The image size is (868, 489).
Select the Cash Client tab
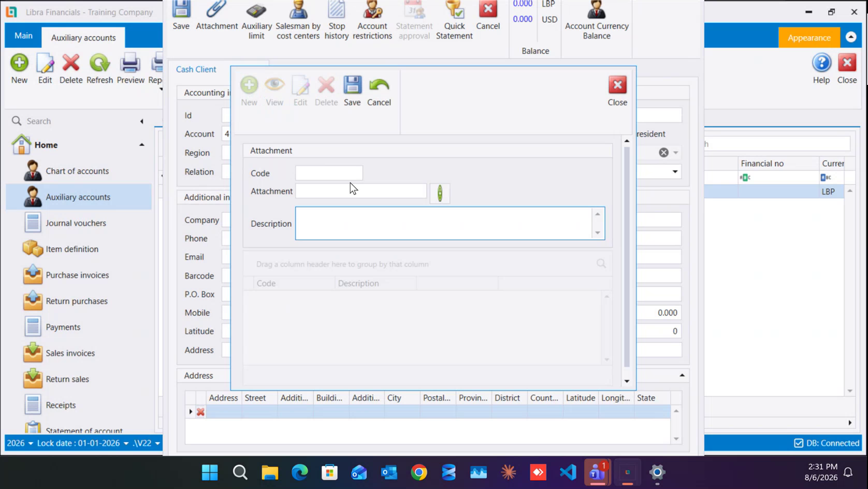pyautogui.click(x=196, y=69)
